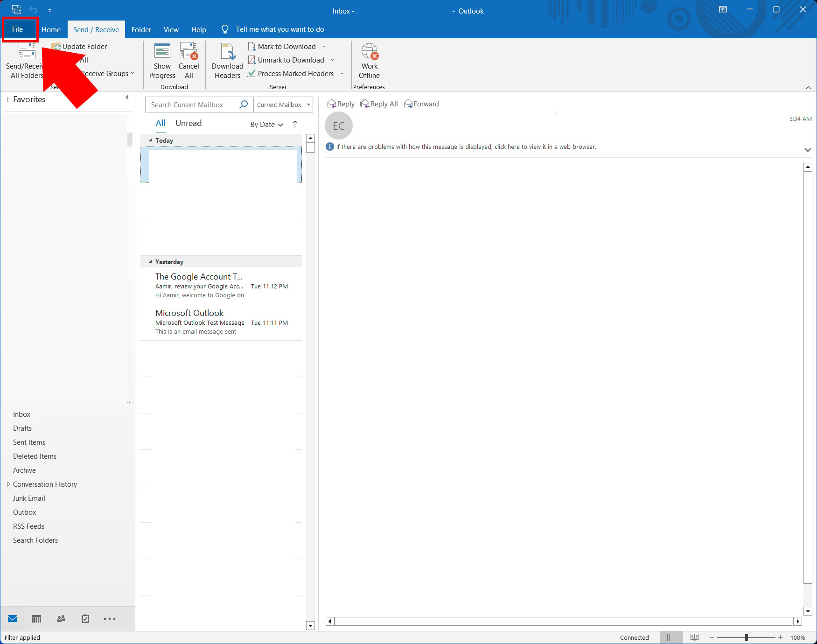817x644 pixels.
Task: Select the Sent Items folder
Action: coord(29,442)
